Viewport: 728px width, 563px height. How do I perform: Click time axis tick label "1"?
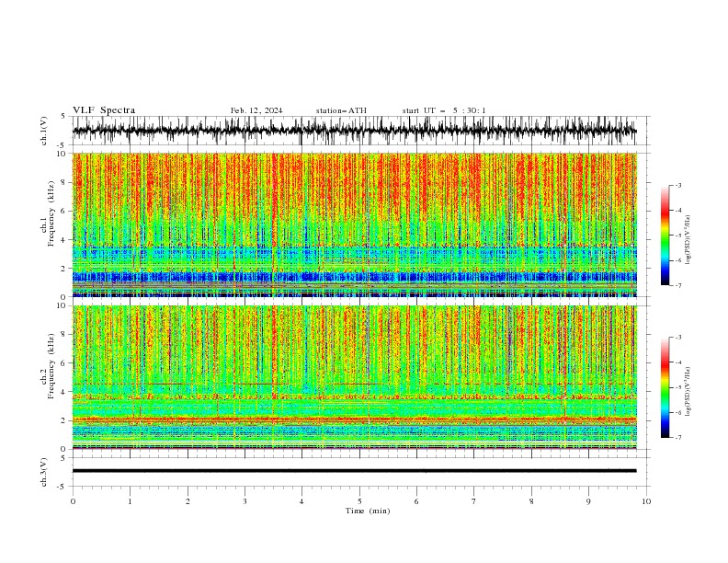coord(130,501)
